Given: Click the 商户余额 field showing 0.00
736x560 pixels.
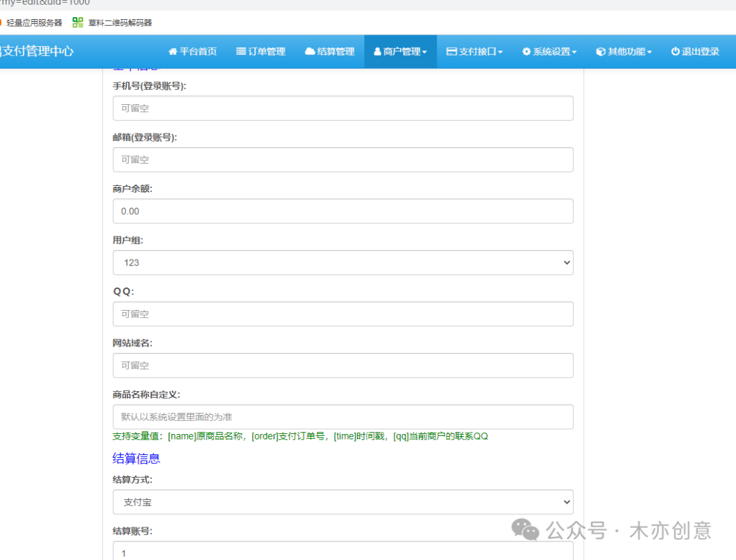Looking at the screenshot, I should click(x=343, y=211).
